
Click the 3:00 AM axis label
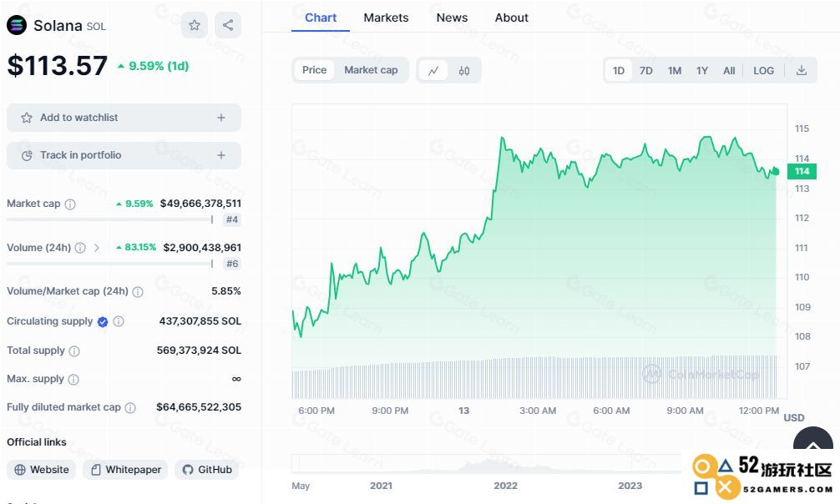tap(538, 411)
